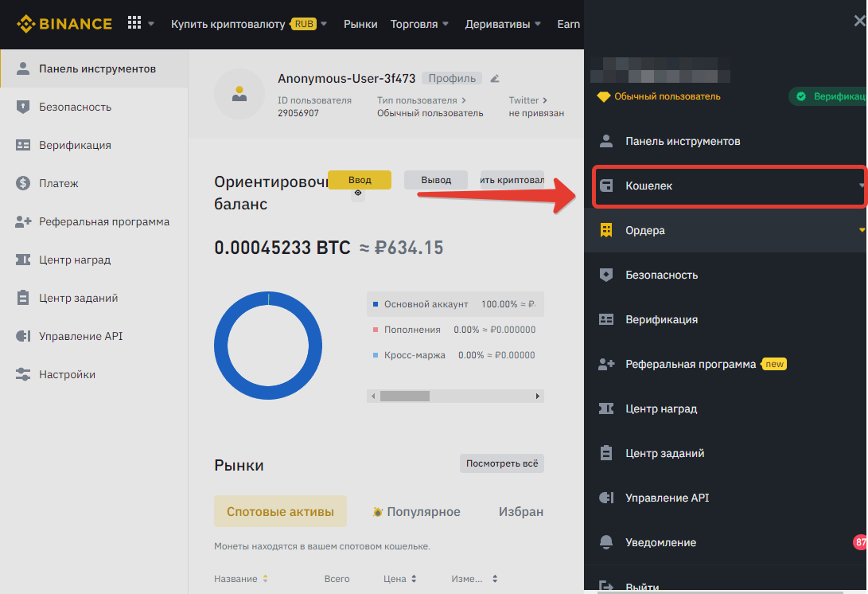Switch to the Популярное tab

[416, 511]
